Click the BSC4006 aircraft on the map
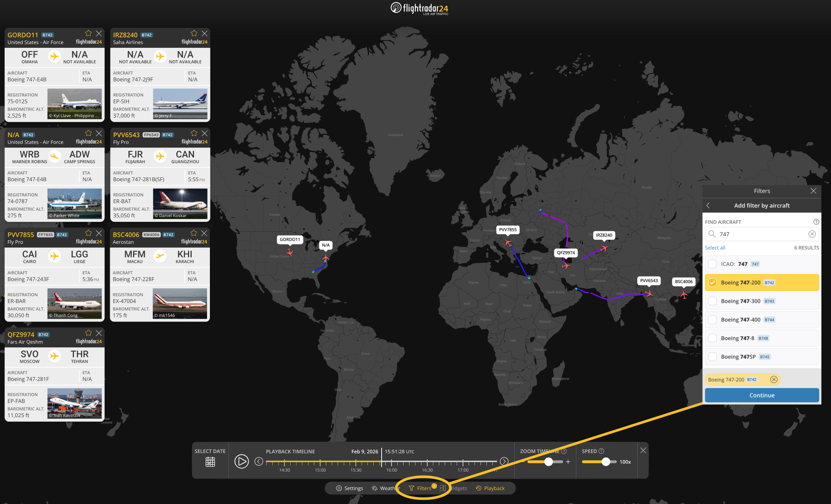Viewport: 831px width, 504px height. click(x=684, y=295)
